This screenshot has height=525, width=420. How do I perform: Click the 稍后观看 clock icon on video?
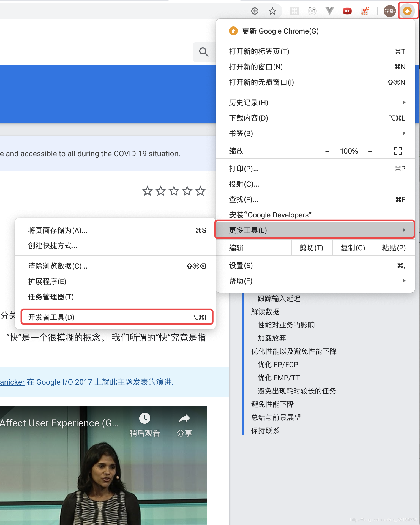(145, 418)
